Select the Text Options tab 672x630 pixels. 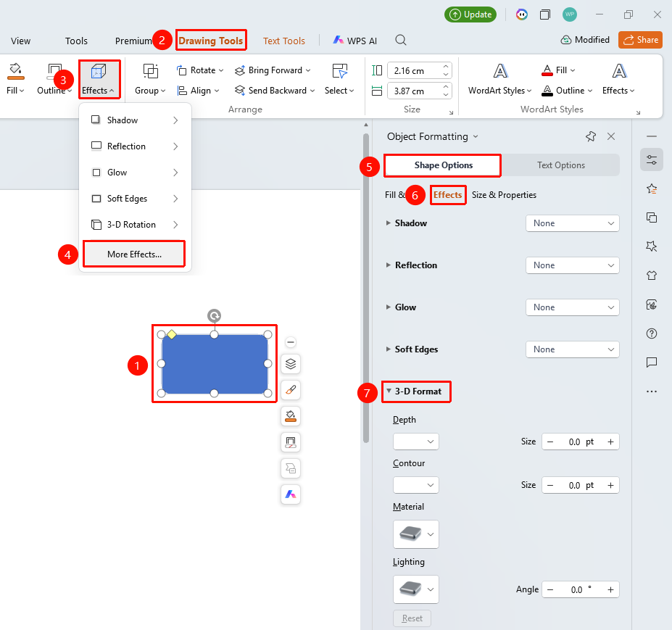coord(560,165)
